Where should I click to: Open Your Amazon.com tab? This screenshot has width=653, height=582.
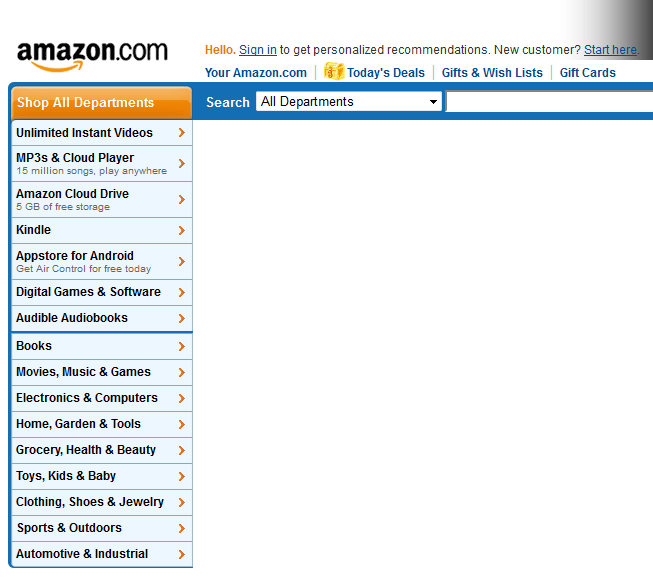256,73
